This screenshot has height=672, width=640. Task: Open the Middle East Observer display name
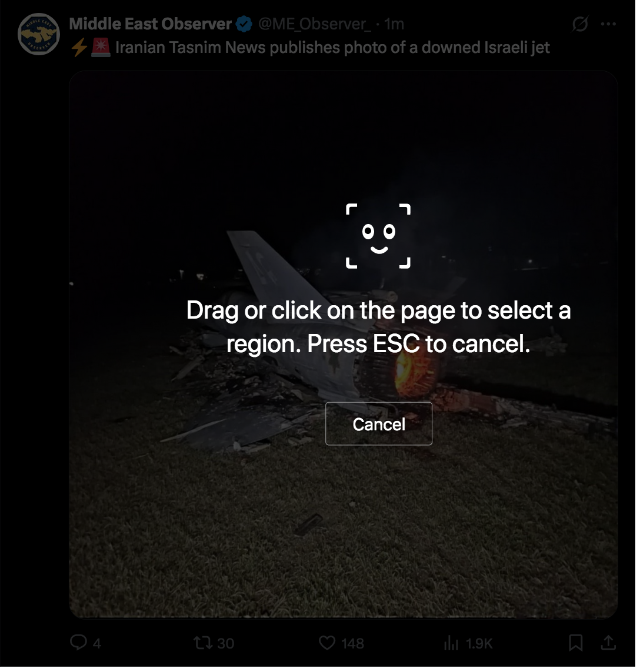[151, 24]
